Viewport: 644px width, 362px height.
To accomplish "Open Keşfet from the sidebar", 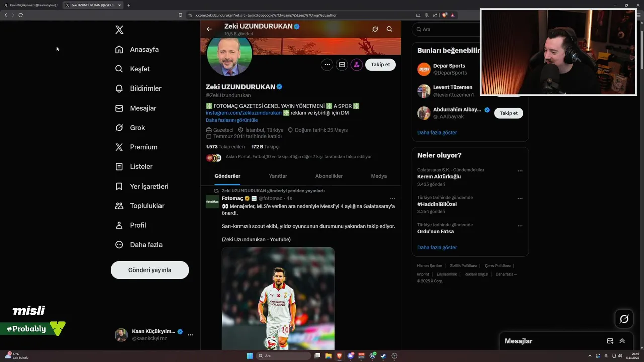I will pos(132,69).
